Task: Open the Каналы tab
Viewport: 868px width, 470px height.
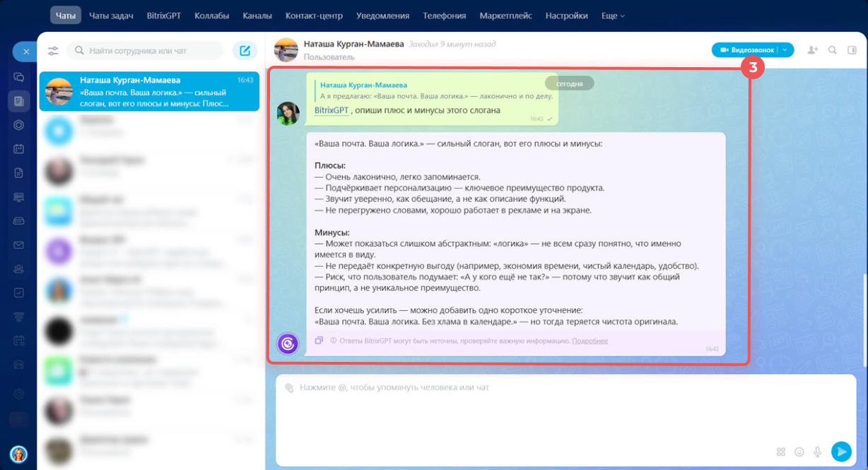Action: (x=257, y=16)
